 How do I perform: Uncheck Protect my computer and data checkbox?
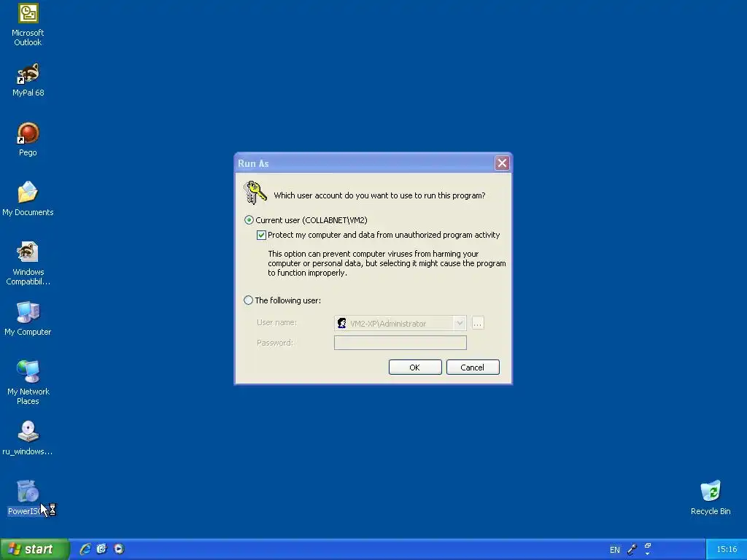(261, 235)
